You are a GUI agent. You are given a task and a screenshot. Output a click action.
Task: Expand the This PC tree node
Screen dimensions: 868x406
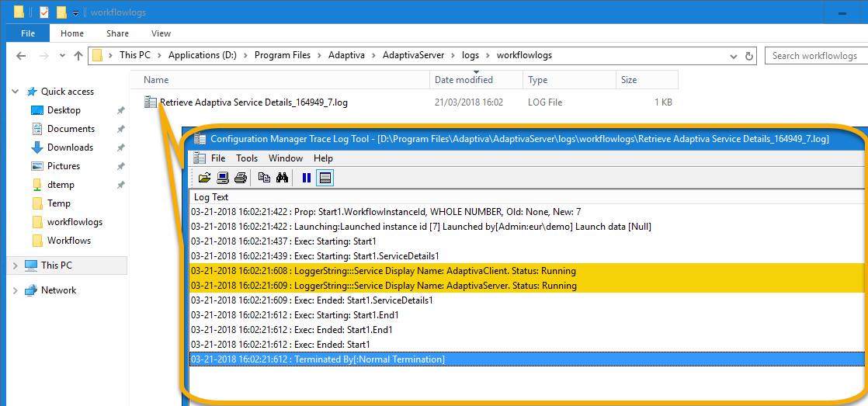click(x=15, y=265)
